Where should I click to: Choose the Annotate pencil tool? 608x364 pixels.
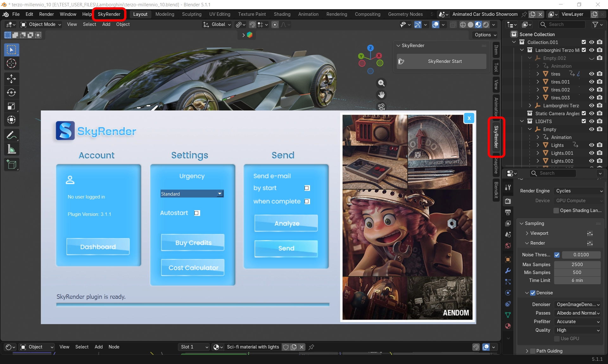coord(11,135)
